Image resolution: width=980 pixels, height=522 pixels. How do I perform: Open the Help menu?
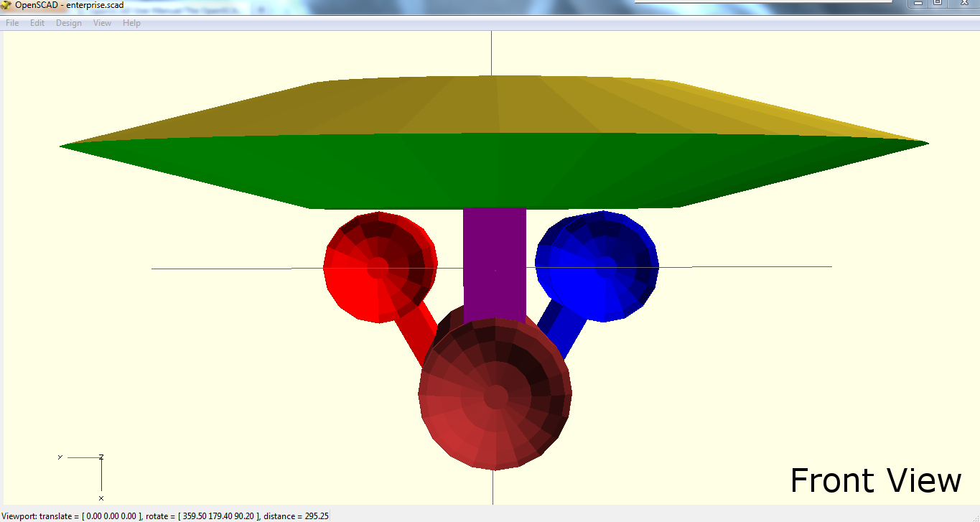(x=131, y=23)
